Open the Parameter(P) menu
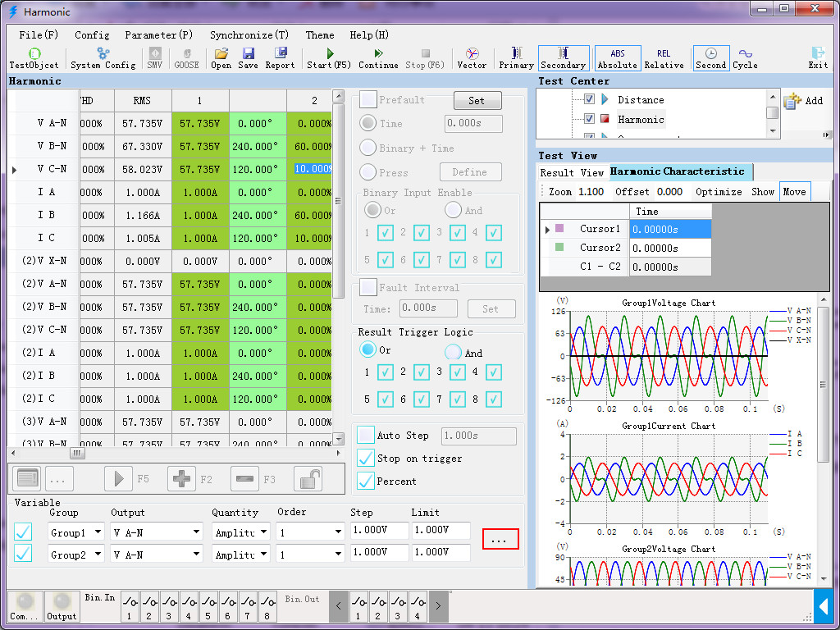 coord(158,35)
